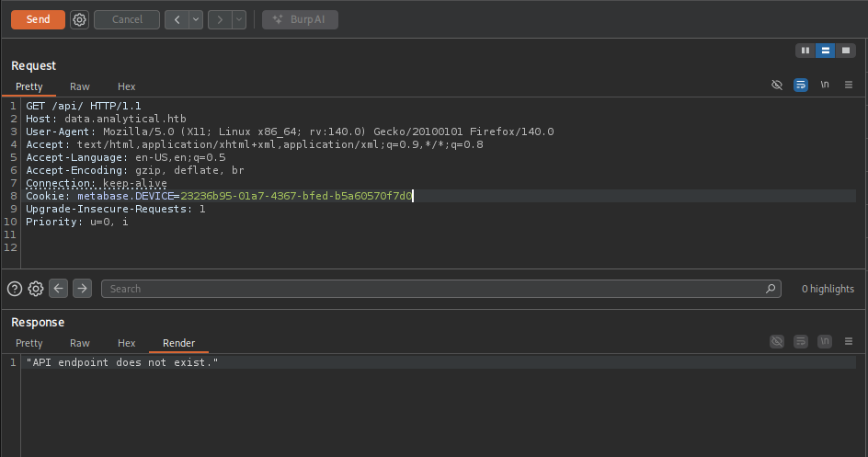868x457 pixels.
Task: Open search help question mark icon
Action: 15,289
